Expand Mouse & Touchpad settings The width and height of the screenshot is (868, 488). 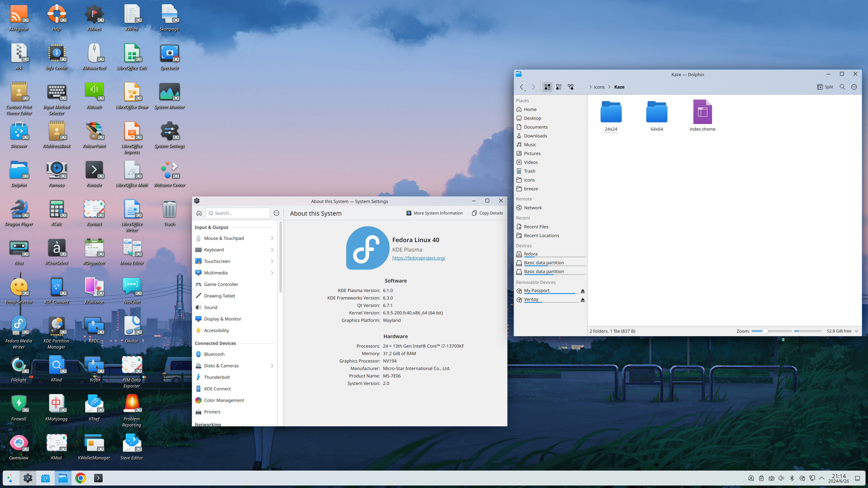[x=272, y=238]
